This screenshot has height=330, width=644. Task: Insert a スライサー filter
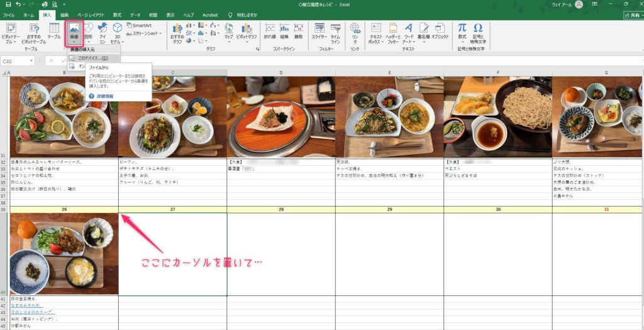coord(319,31)
